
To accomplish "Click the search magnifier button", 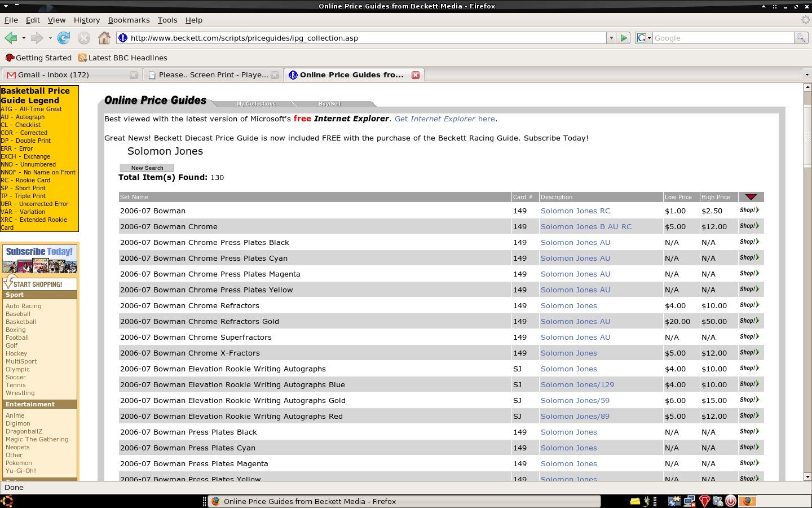I will pos(801,38).
